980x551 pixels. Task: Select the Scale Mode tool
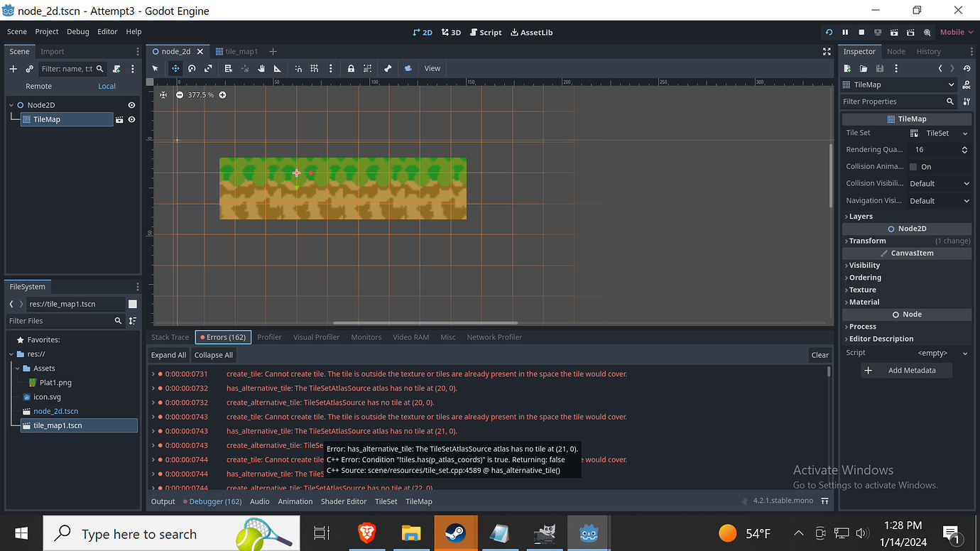pos(208,68)
